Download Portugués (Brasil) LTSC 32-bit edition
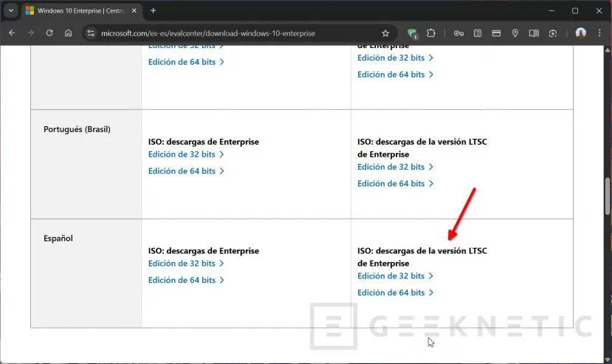 click(x=395, y=167)
